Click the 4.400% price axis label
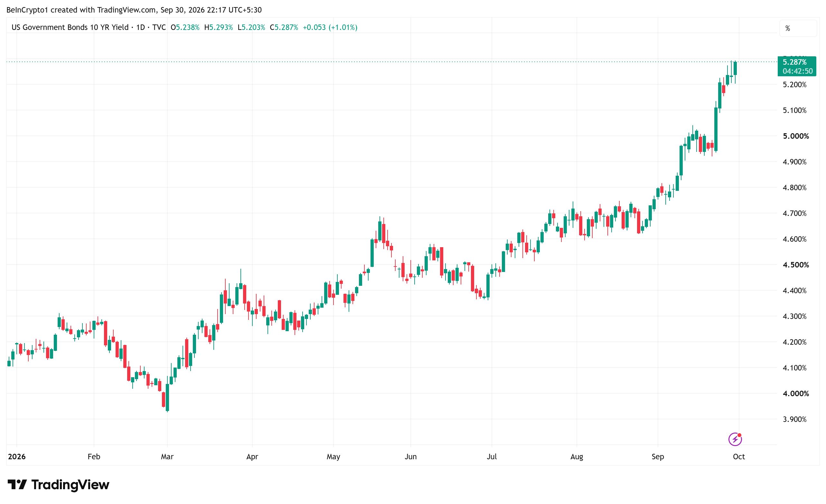Screen dimensions: 826x504 [x=794, y=291]
